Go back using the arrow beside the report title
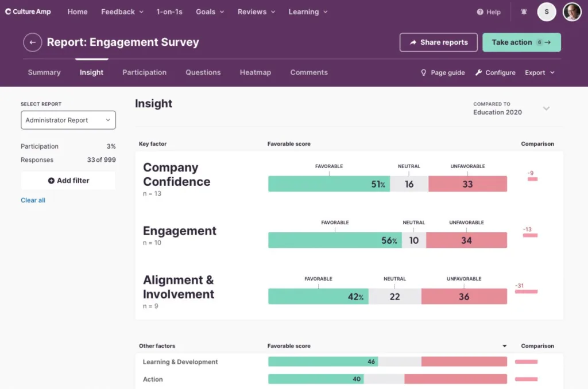The image size is (588, 389). [x=33, y=42]
